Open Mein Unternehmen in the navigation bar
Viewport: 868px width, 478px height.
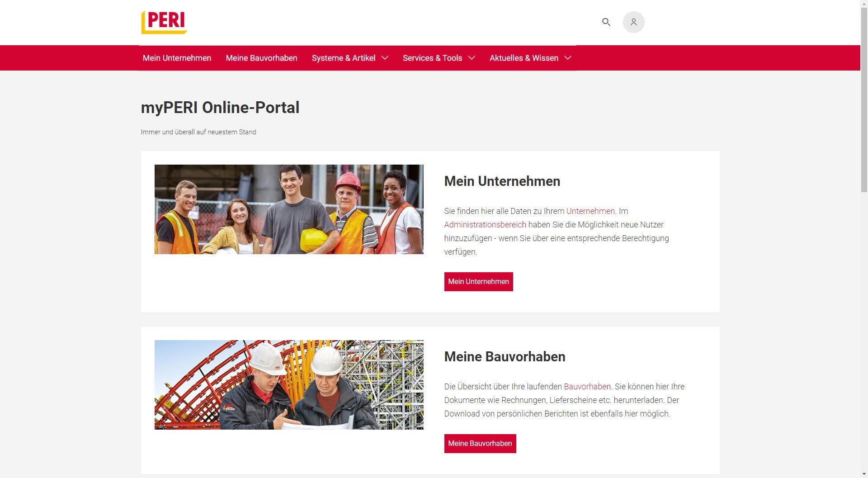click(177, 58)
